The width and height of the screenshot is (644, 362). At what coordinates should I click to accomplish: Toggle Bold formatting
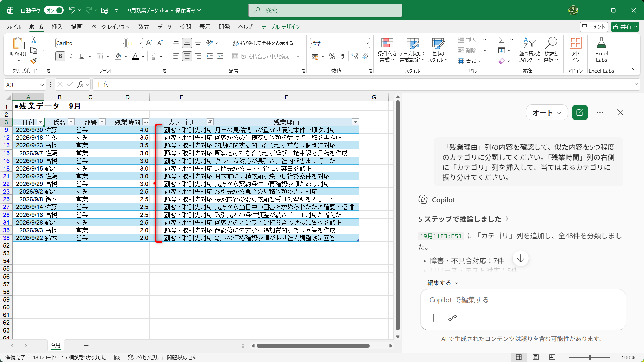click(60, 56)
